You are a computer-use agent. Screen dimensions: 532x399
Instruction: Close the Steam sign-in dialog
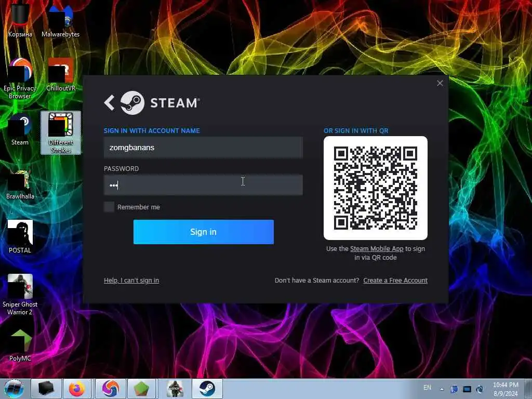[x=440, y=83]
